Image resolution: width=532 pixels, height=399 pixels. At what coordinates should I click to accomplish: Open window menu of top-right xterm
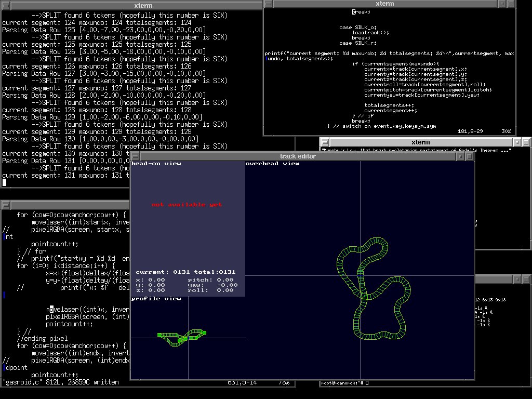tap(268, 4)
